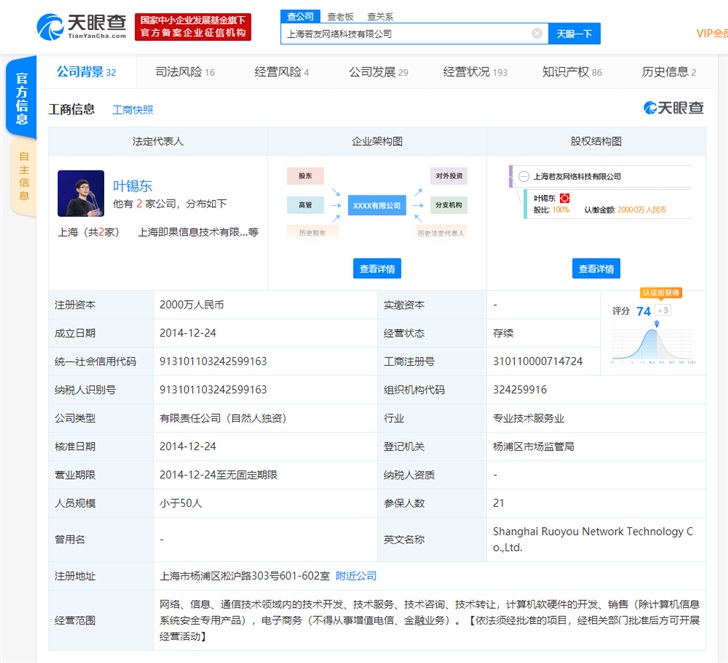728x663 pixels.
Task: Collapse the 上海若友网络科技有限公司 equity tree node
Action: [x=524, y=176]
